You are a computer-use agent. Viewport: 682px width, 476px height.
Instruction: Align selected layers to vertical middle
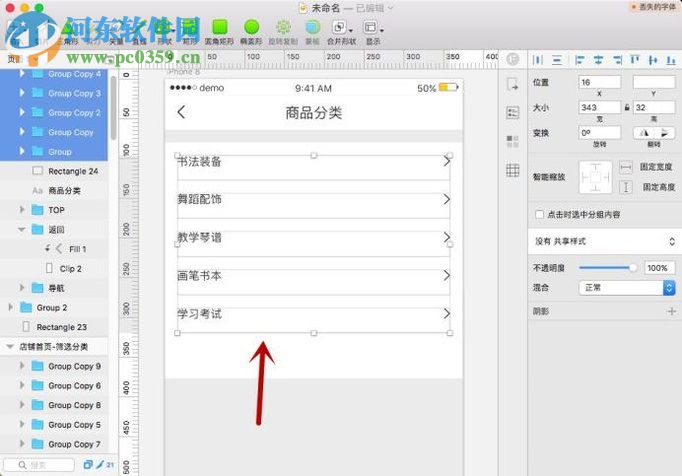(x=653, y=60)
